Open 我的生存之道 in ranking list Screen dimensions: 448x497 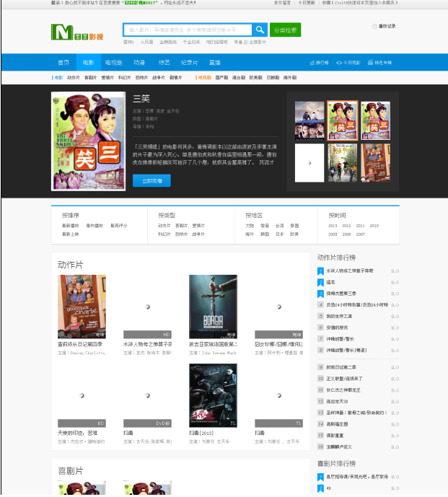coord(339,317)
